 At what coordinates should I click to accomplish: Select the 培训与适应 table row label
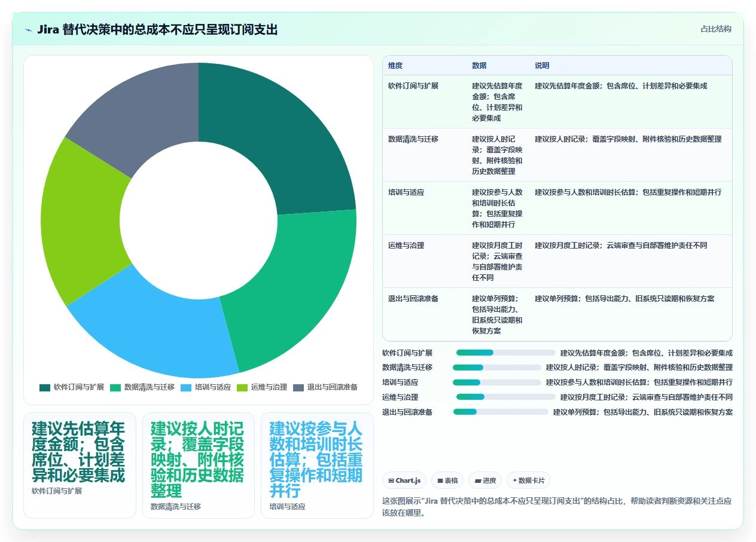tap(406, 192)
